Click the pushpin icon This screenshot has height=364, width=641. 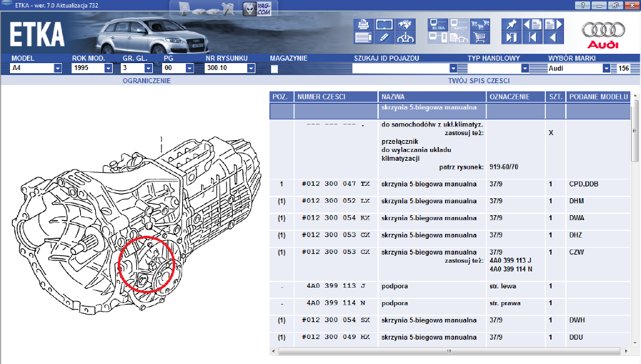511,25
